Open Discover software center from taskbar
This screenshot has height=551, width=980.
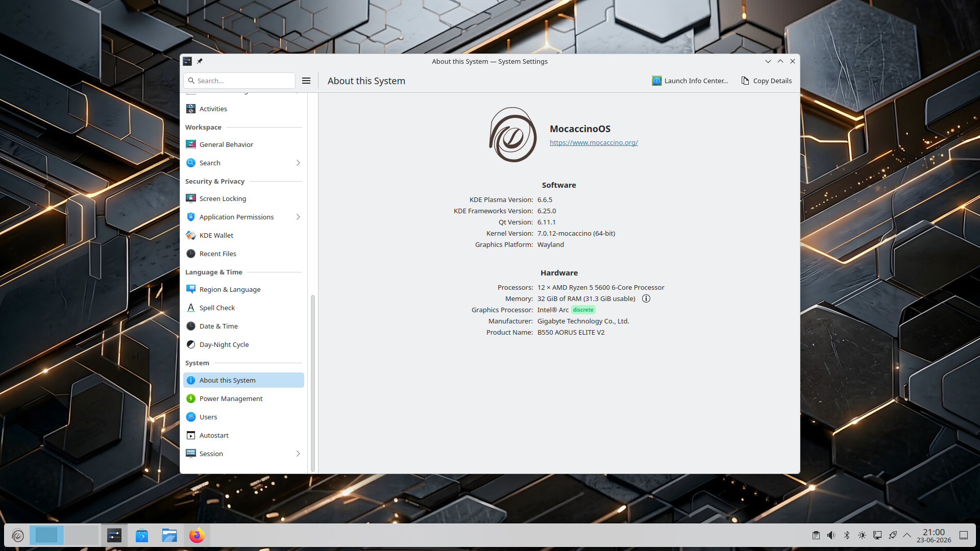(x=142, y=535)
